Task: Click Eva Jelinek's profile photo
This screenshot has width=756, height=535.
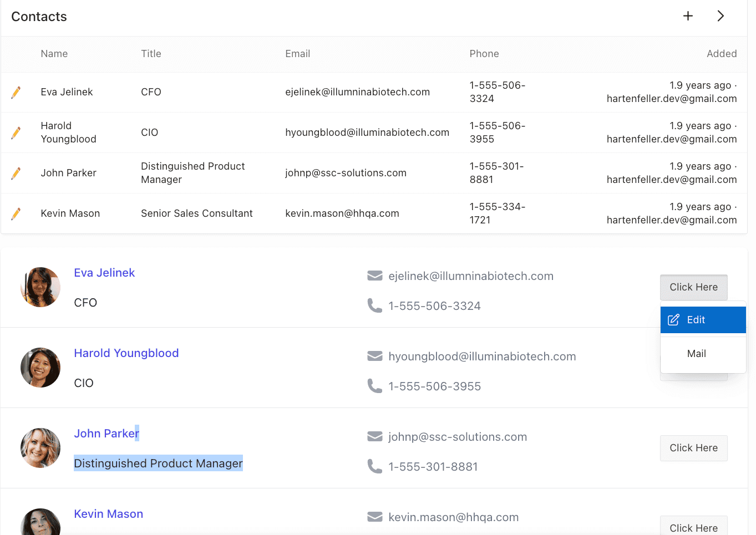Action: coord(40,287)
